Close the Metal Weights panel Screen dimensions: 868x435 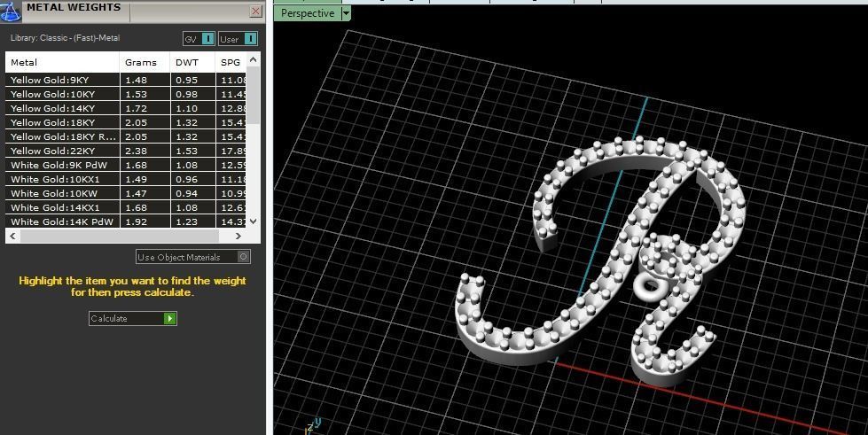pyautogui.click(x=255, y=11)
